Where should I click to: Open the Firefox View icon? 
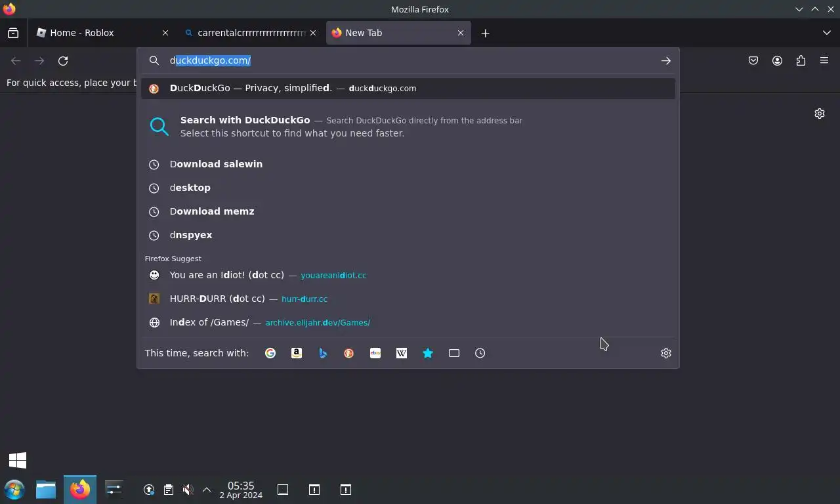point(13,33)
